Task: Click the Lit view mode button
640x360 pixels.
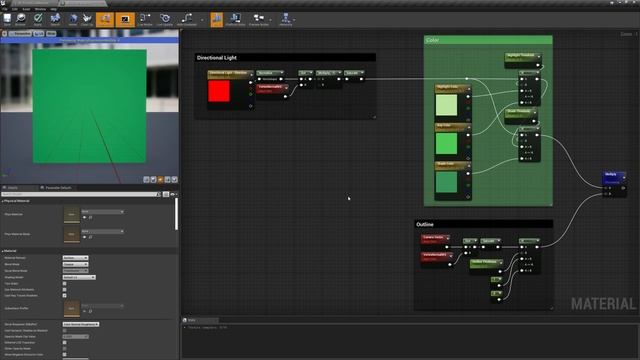Action: 38,33
